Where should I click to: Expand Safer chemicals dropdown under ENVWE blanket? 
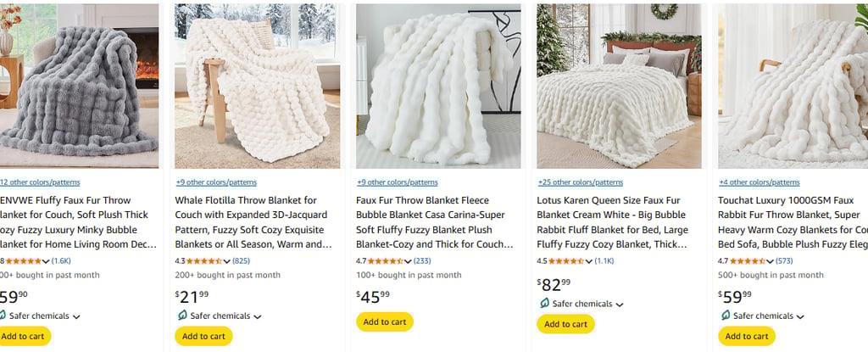[x=76, y=316]
